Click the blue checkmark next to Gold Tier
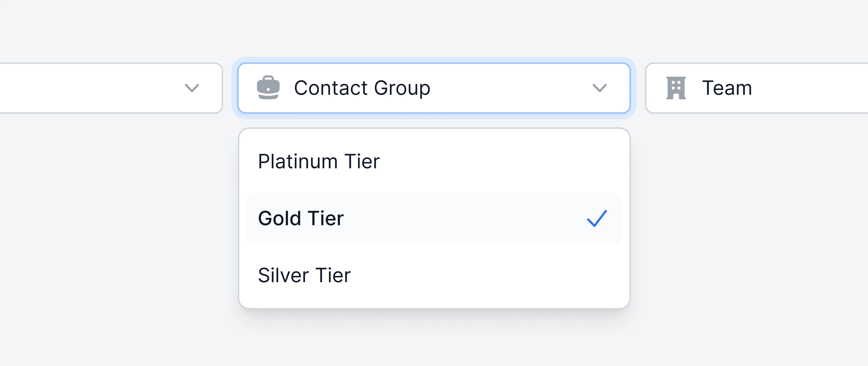This screenshot has width=868, height=366. coord(597,218)
